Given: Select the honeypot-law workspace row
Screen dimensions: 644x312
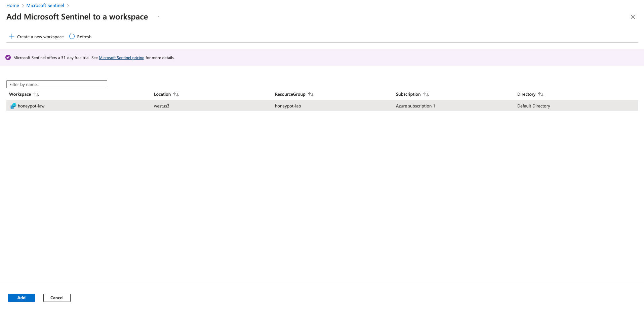Looking at the screenshot, I should (x=322, y=106).
